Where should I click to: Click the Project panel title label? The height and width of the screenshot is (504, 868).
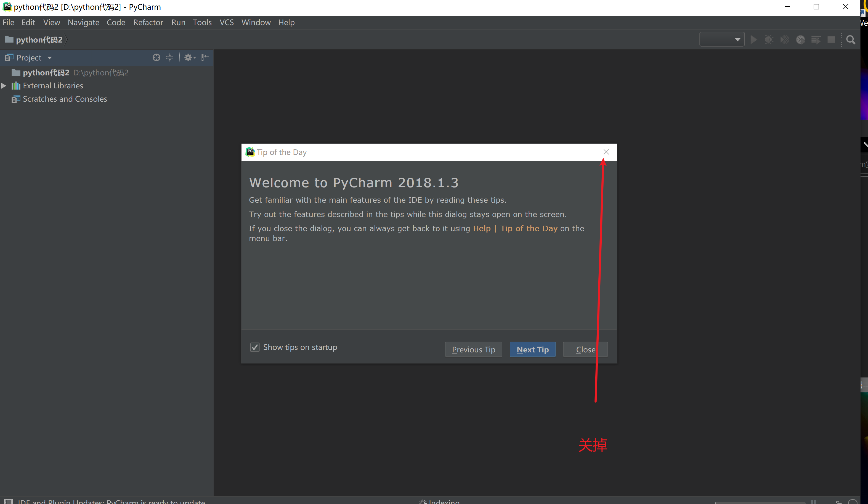[x=29, y=57]
